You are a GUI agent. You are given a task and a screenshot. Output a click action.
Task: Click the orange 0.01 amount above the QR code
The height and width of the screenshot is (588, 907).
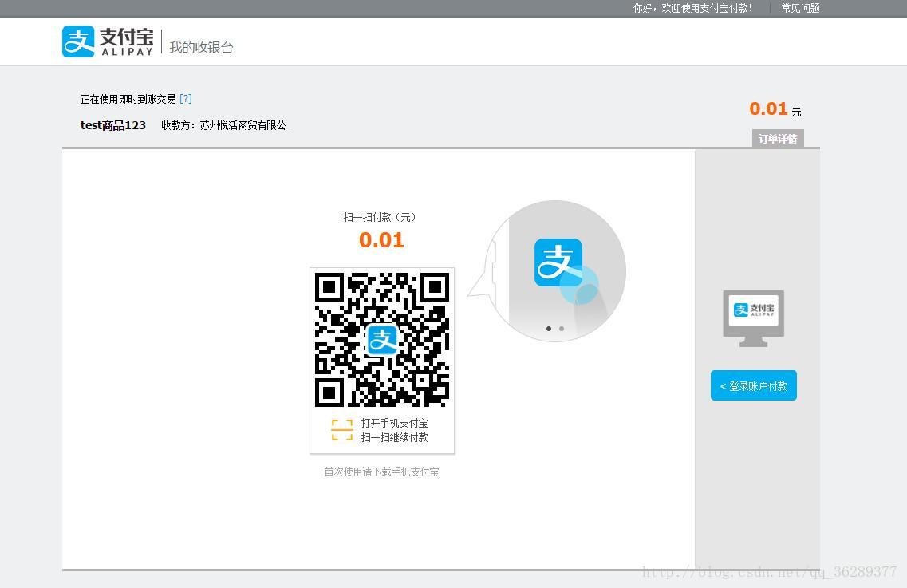[x=382, y=239]
